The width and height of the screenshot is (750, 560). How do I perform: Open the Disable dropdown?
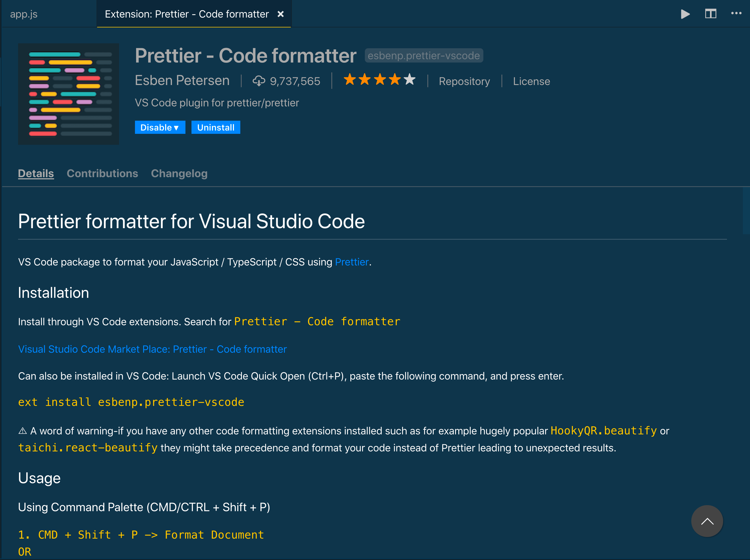tap(160, 127)
